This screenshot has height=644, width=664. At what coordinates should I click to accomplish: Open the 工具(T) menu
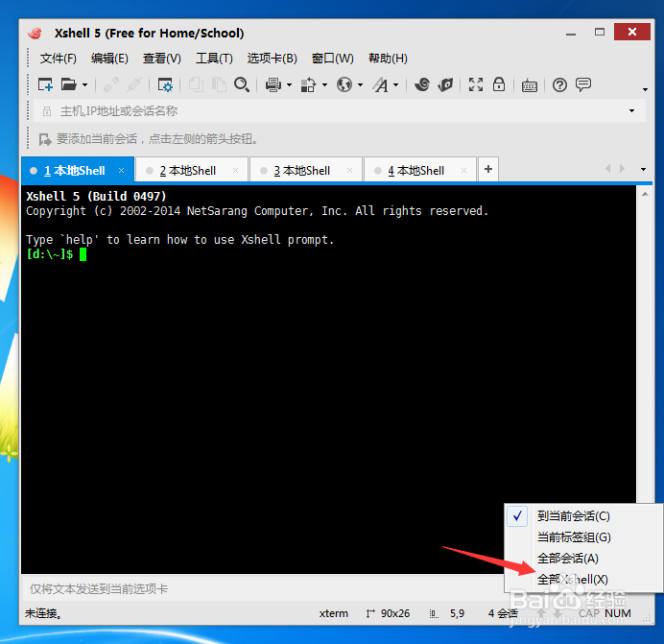coord(214,58)
